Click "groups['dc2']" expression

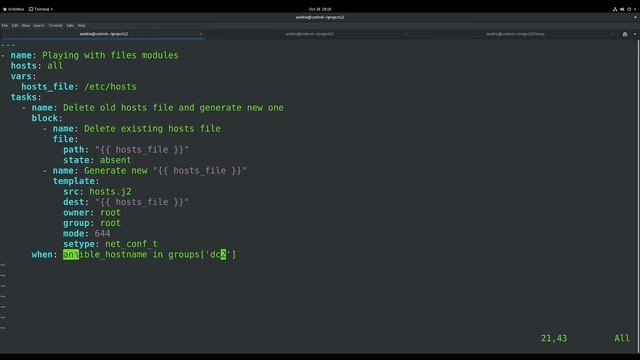click(x=202, y=255)
